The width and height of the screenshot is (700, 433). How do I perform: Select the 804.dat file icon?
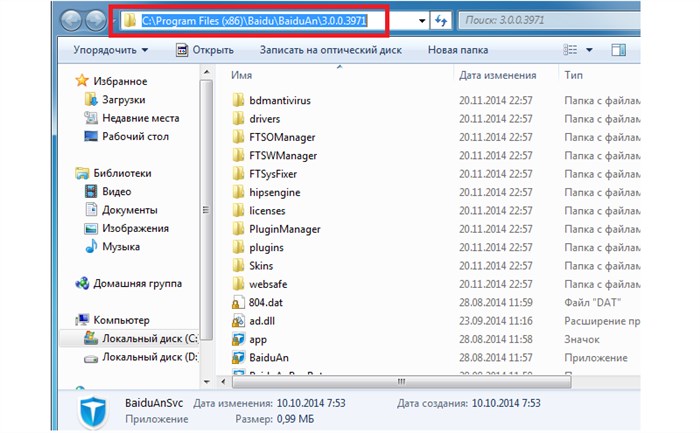pyautogui.click(x=238, y=302)
